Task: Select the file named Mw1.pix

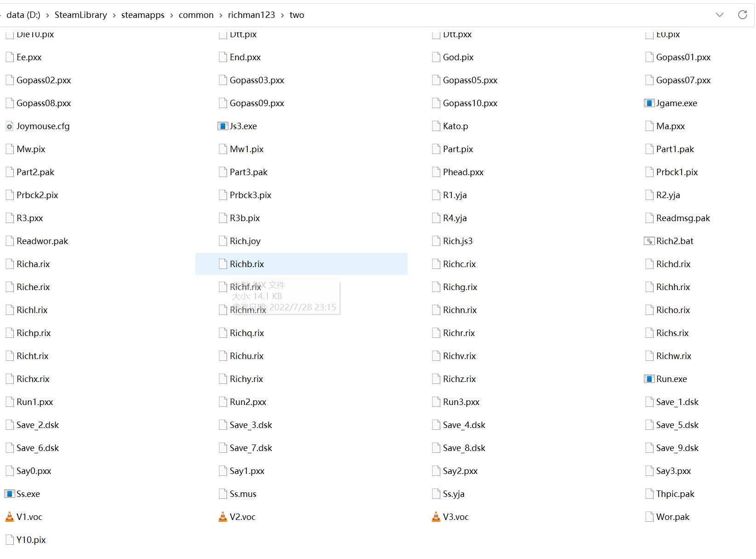Action: (247, 149)
